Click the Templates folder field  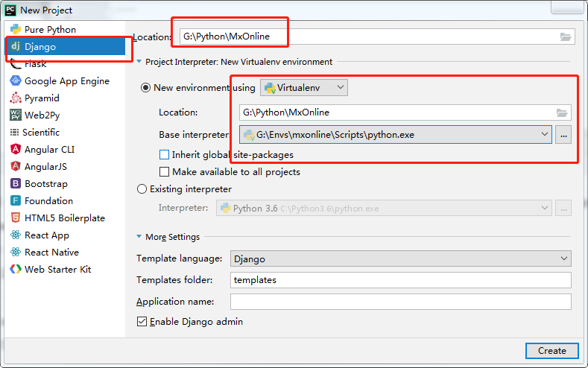[400, 280]
